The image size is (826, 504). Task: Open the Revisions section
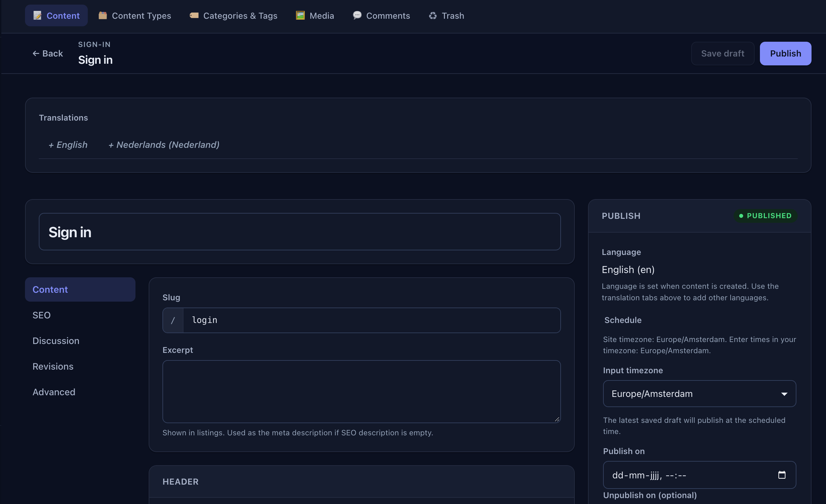(x=80, y=366)
